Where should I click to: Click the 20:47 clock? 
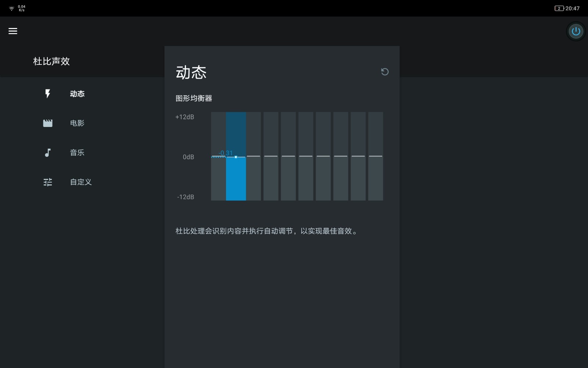point(573,8)
